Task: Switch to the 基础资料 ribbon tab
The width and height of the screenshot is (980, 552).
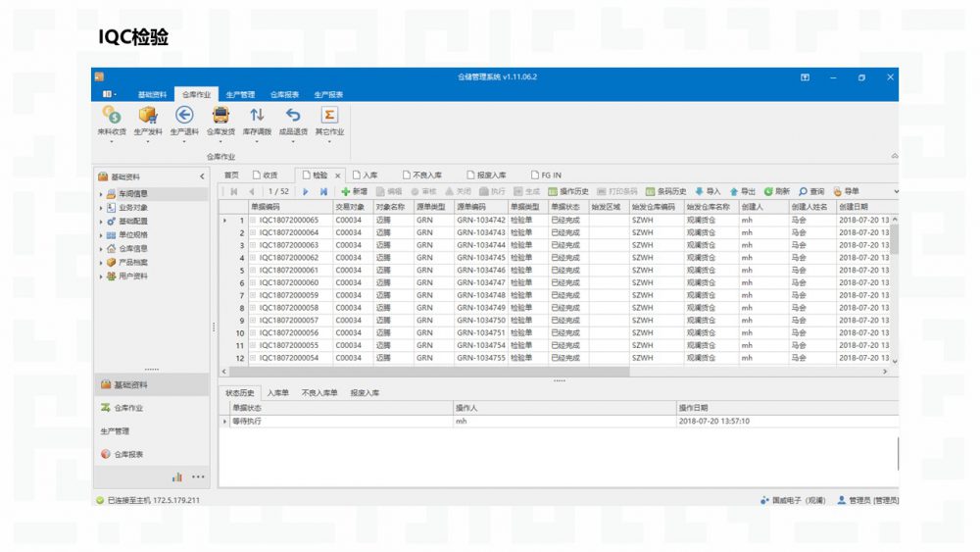Action: pos(152,95)
